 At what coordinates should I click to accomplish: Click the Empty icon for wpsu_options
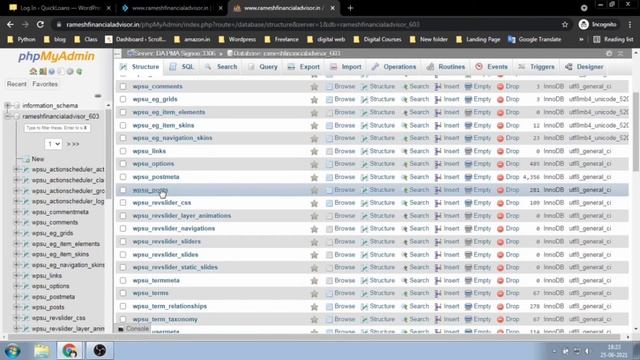tap(468, 164)
